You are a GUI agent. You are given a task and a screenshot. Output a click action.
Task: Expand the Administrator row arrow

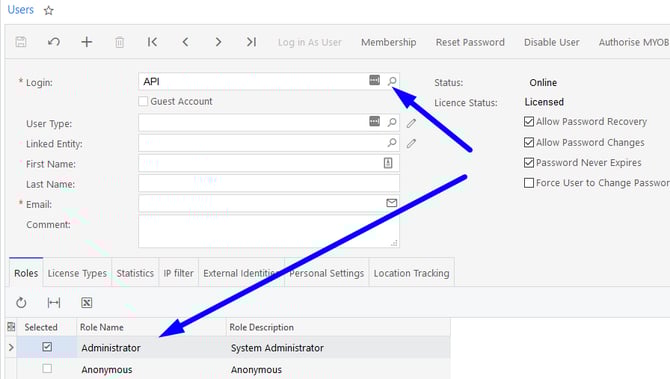pyautogui.click(x=11, y=348)
